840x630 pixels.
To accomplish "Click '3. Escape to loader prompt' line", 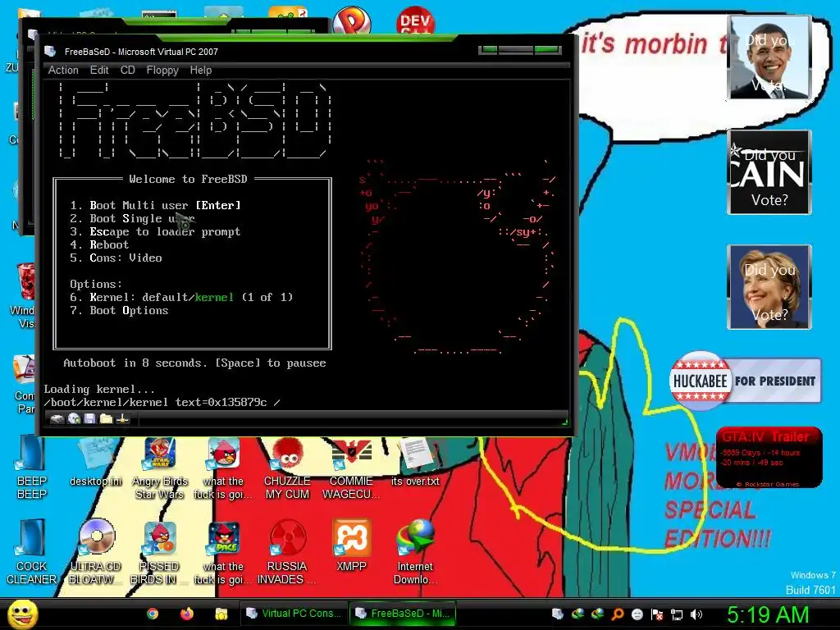I will coord(155,231).
